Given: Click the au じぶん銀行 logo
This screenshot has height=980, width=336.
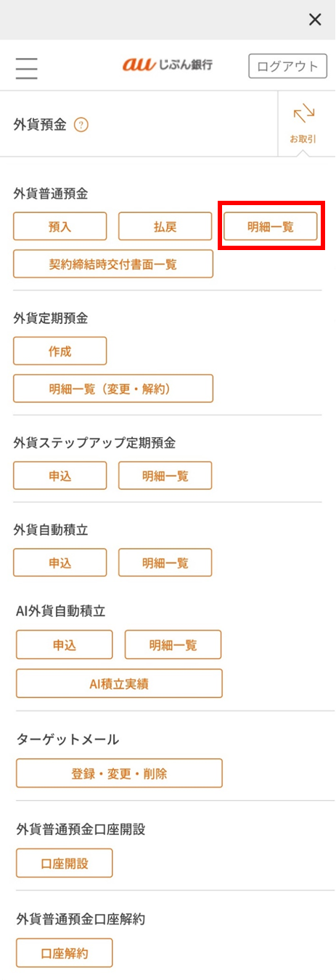Looking at the screenshot, I should 168,65.
